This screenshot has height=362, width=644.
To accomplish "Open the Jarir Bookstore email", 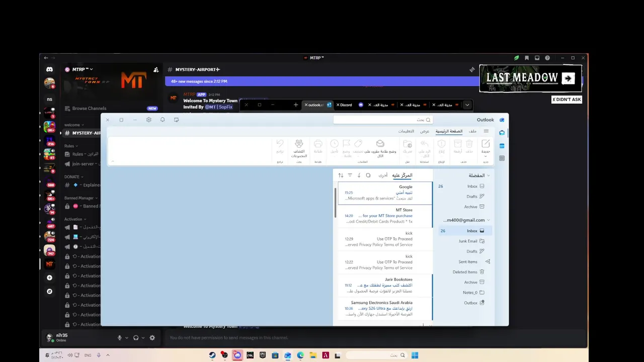I will pos(385,286).
